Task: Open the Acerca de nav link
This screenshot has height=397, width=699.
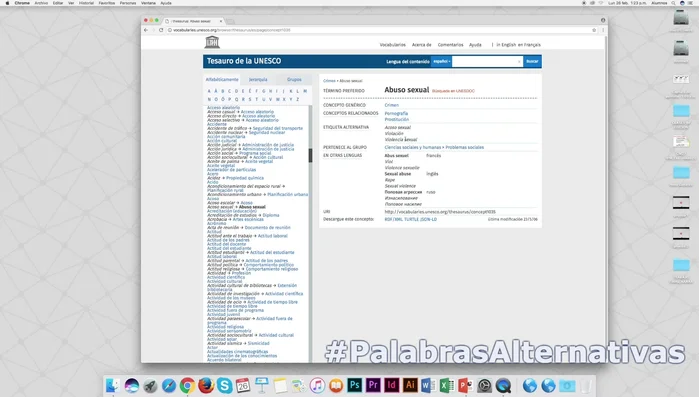Action: point(422,45)
